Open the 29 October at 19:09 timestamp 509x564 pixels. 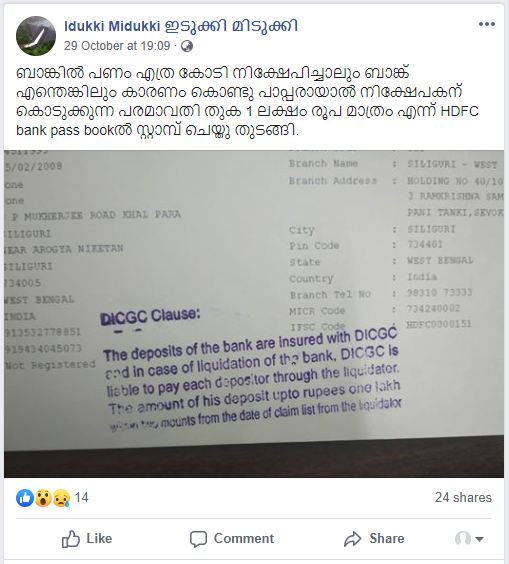tap(117, 46)
